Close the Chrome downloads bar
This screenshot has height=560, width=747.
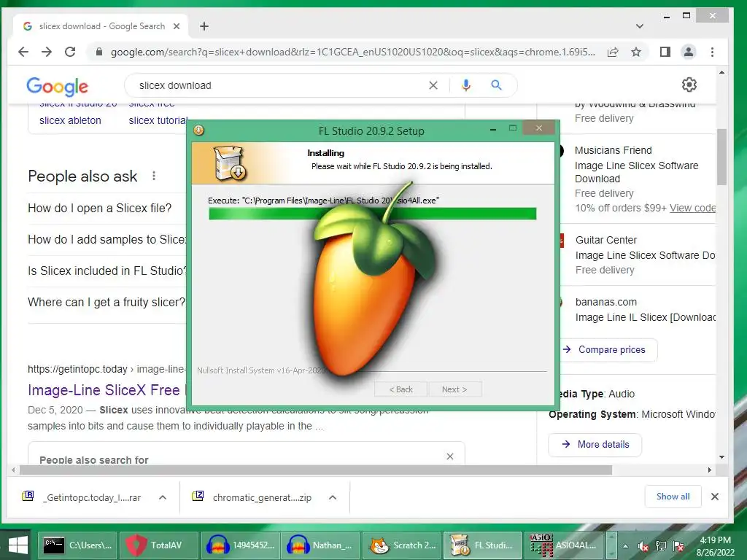tap(715, 496)
